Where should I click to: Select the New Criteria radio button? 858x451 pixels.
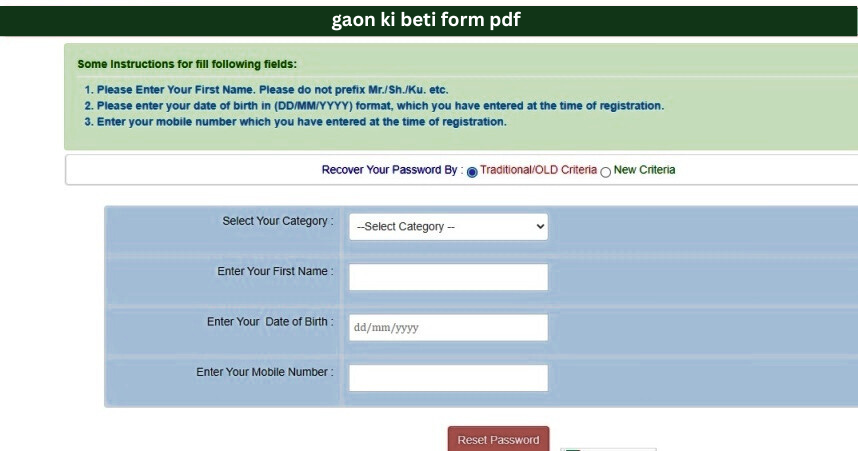point(605,171)
